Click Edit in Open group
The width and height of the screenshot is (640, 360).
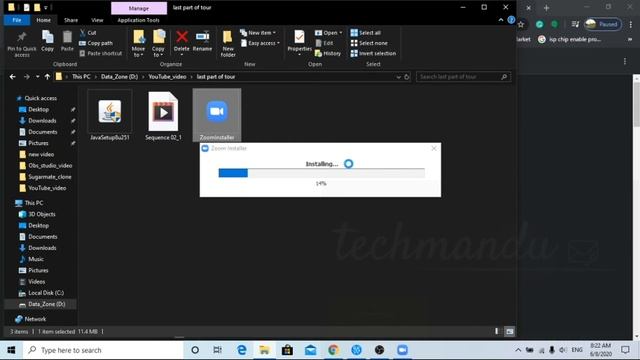coord(324,43)
